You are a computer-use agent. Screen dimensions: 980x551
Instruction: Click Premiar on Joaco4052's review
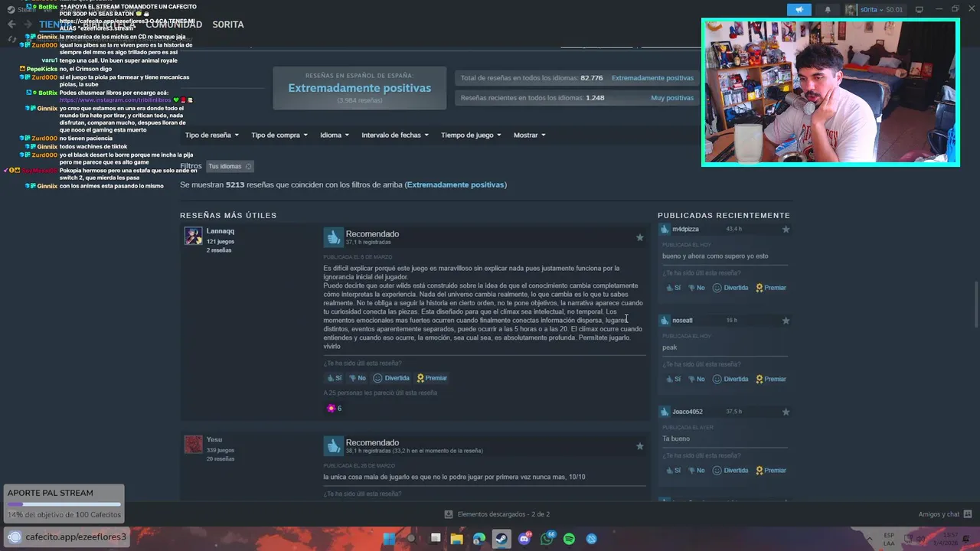[x=771, y=471]
